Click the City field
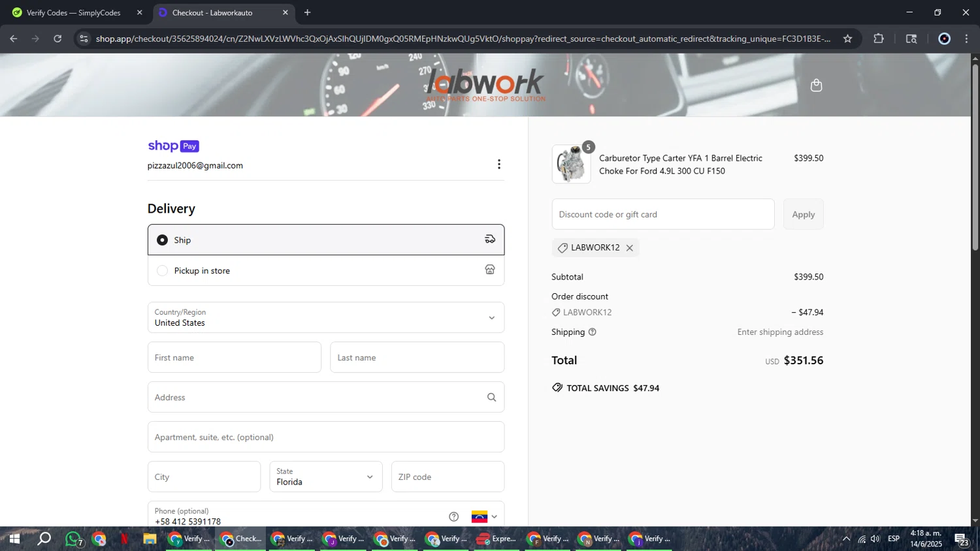This screenshot has width=980, height=551. [204, 477]
